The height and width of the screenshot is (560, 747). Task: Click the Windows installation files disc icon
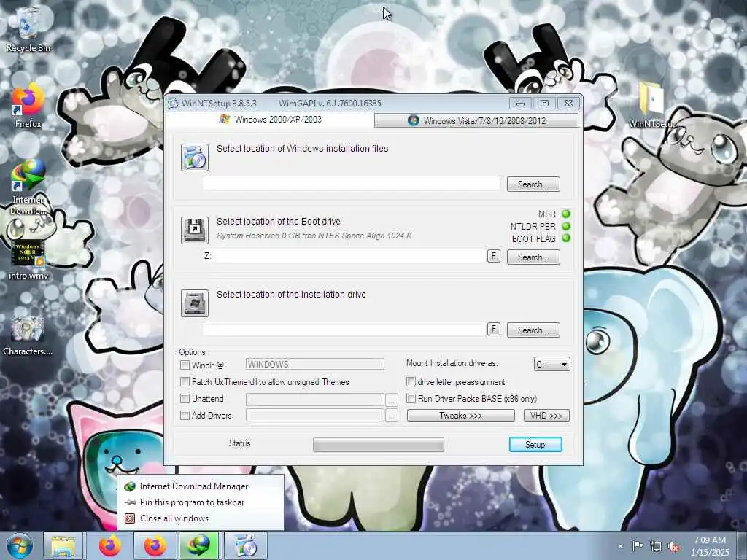194,157
